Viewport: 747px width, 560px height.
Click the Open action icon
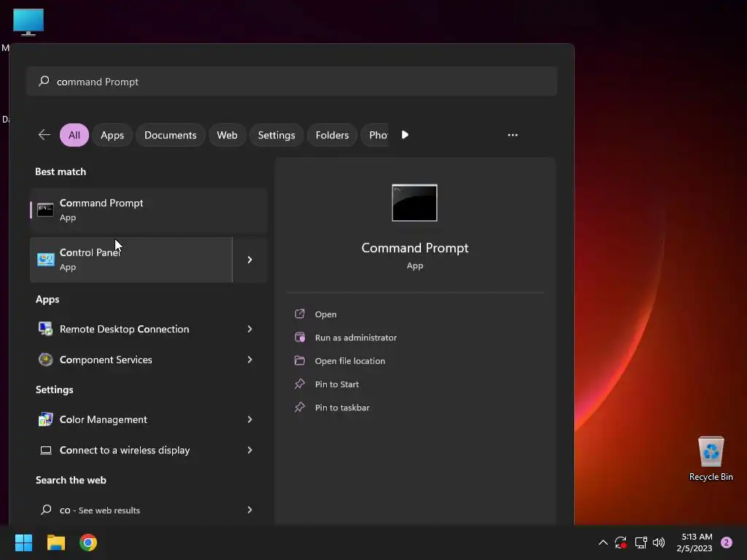pyautogui.click(x=300, y=314)
